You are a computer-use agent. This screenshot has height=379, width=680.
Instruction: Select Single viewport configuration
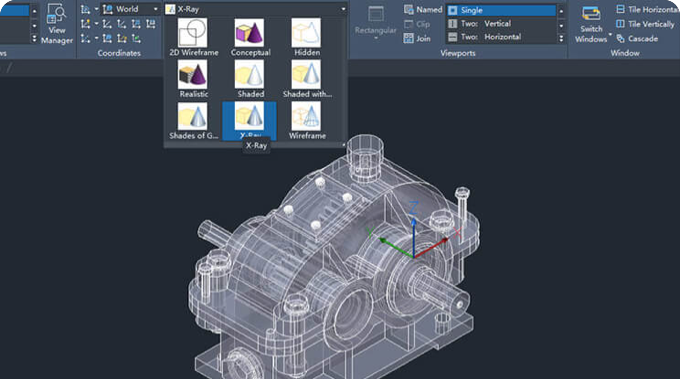pyautogui.click(x=501, y=10)
